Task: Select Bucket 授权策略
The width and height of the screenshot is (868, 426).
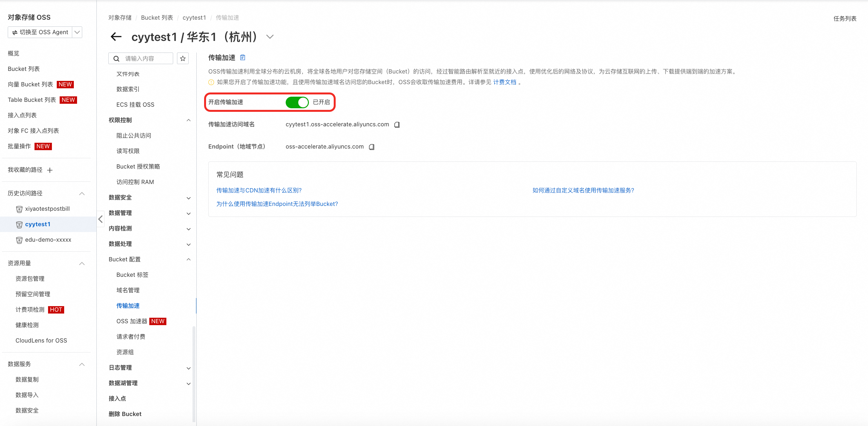Action: coord(138,166)
